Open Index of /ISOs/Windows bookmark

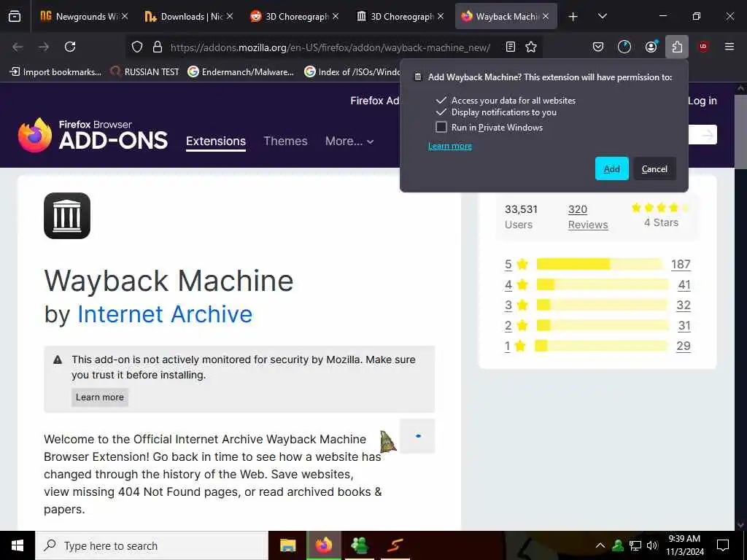352,72
